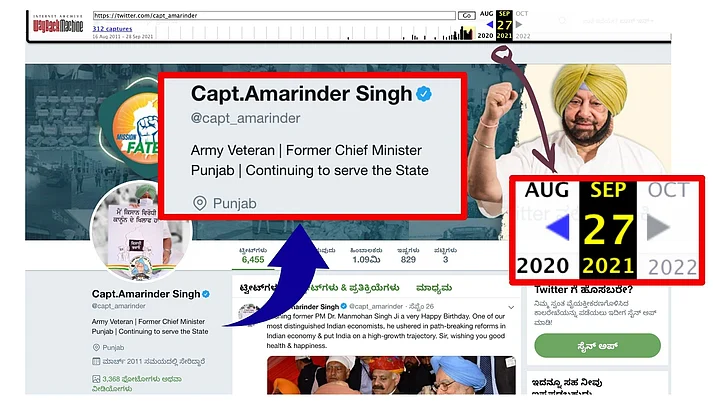The width and height of the screenshot is (720, 405).
Task: Switch to the Media tab
Action: tap(433, 288)
